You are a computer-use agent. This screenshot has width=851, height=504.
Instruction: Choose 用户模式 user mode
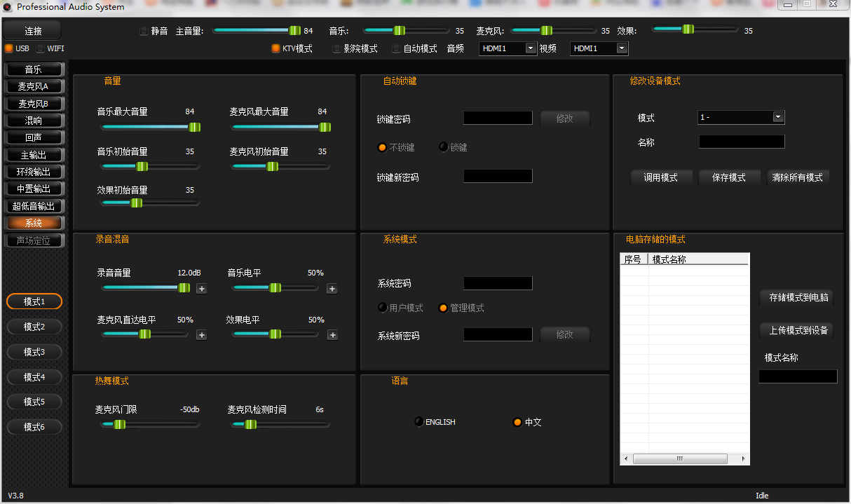[x=382, y=308]
